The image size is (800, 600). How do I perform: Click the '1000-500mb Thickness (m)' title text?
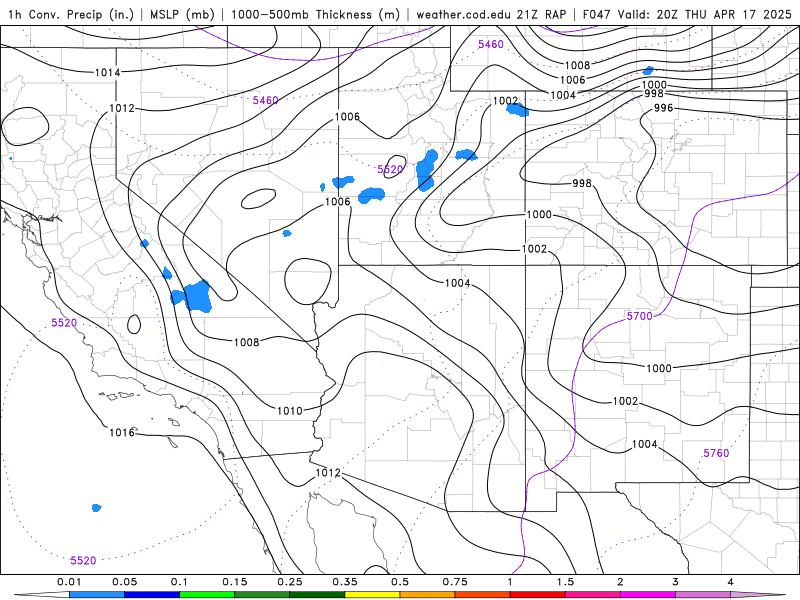click(x=315, y=14)
